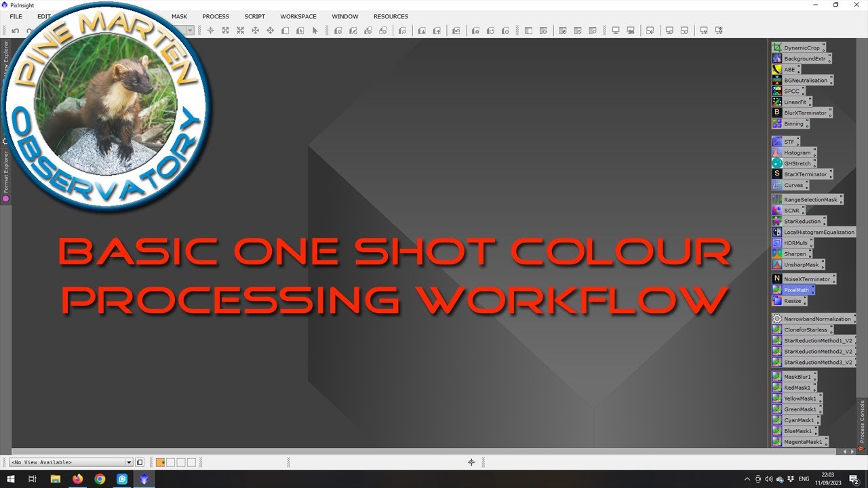The image size is (868, 488).
Task: Select the StarReductionMethod2_V2 icon
Action: [x=814, y=352]
